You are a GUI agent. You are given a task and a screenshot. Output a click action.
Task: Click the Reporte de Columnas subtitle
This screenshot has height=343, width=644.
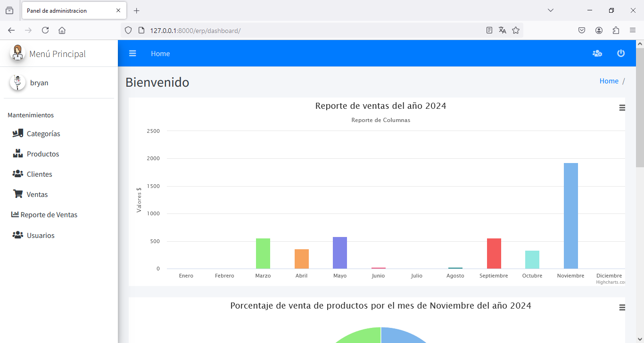[x=381, y=120]
